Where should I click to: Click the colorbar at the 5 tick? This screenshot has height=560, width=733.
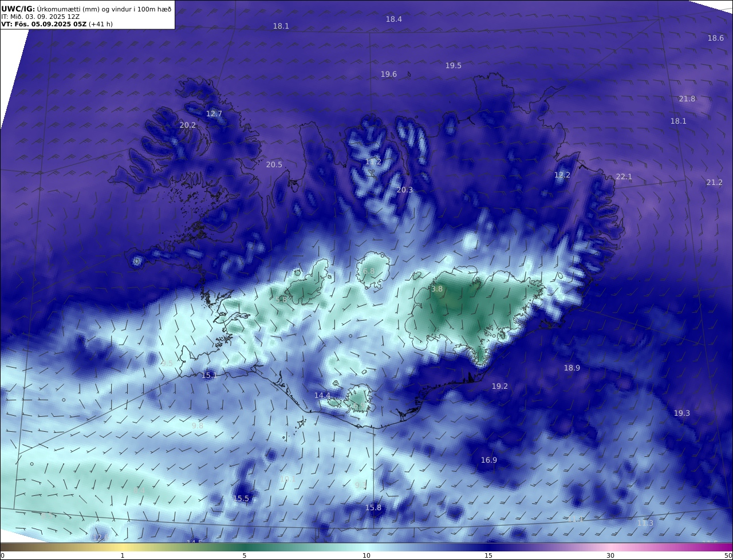click(245, 555)
